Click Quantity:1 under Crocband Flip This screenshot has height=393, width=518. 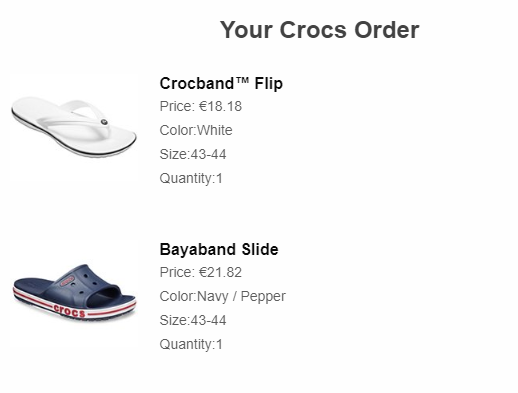pos(191,178)
